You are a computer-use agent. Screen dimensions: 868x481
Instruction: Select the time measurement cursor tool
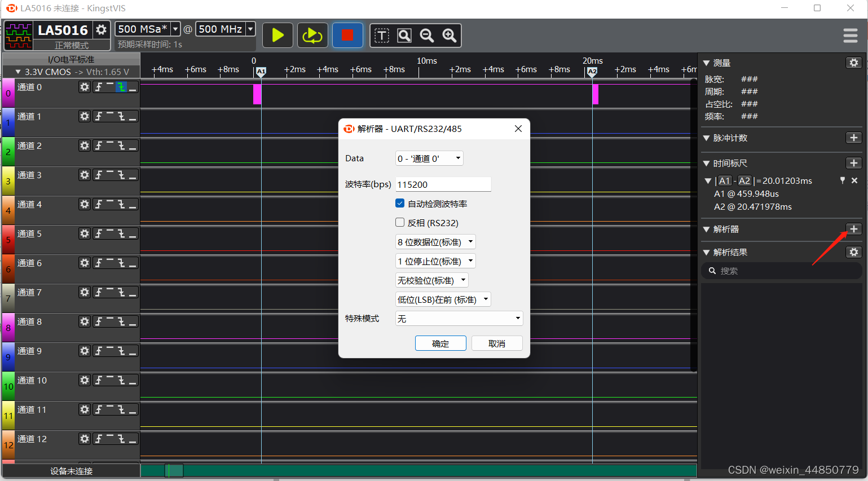(x=382, y=36)
